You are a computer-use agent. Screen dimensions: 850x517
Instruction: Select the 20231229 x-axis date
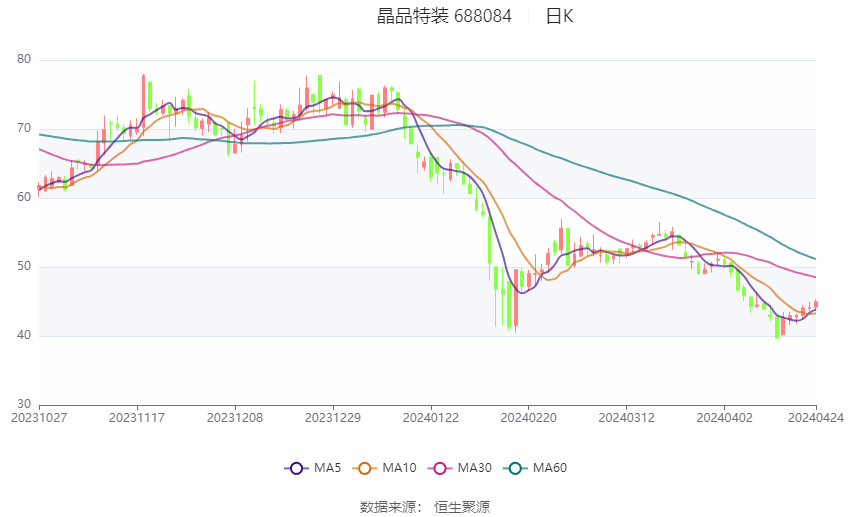coord(333,417)
